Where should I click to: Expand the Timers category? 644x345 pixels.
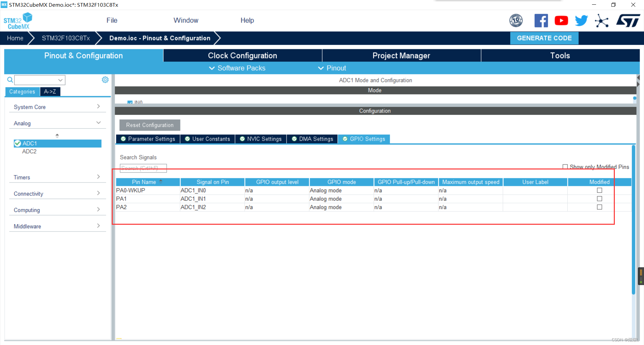click(x=57, y=177)
